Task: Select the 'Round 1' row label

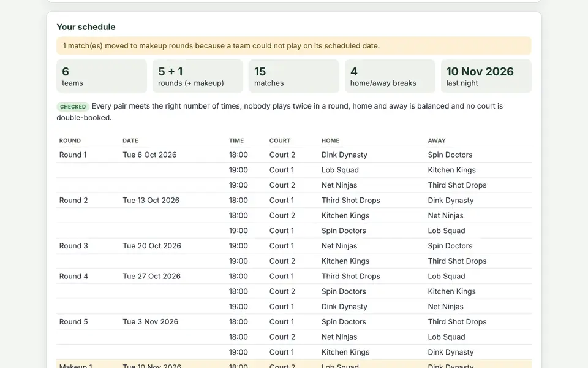Action: pyautogui.click(x=73, y=155)
